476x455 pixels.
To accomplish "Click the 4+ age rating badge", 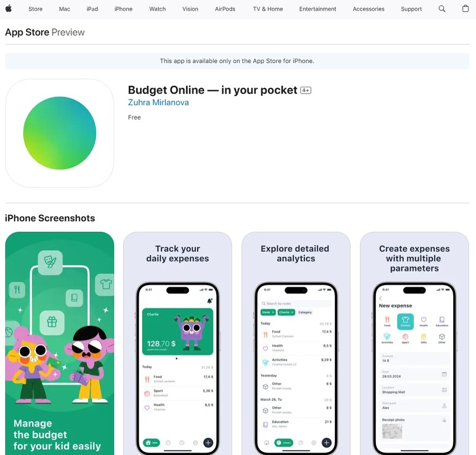I will click(306, 90).
